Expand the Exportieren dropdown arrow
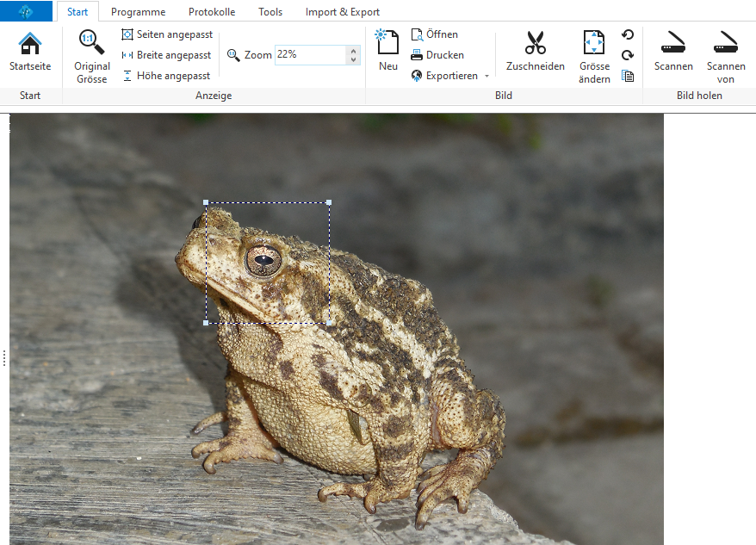The image size is (756, 545). tap(486, 77)
